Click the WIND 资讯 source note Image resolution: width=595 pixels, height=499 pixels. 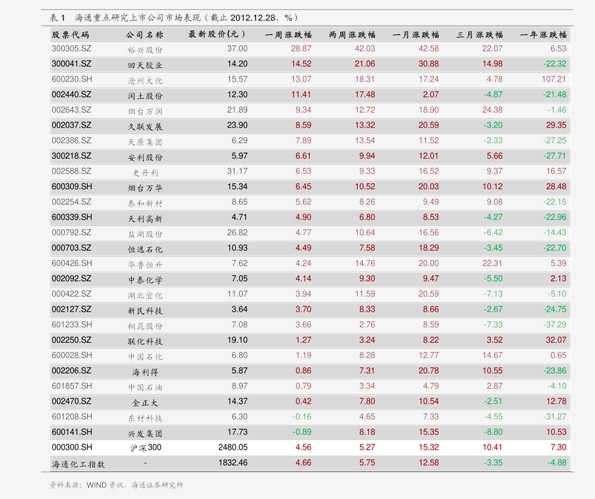(x=107, y=485)
